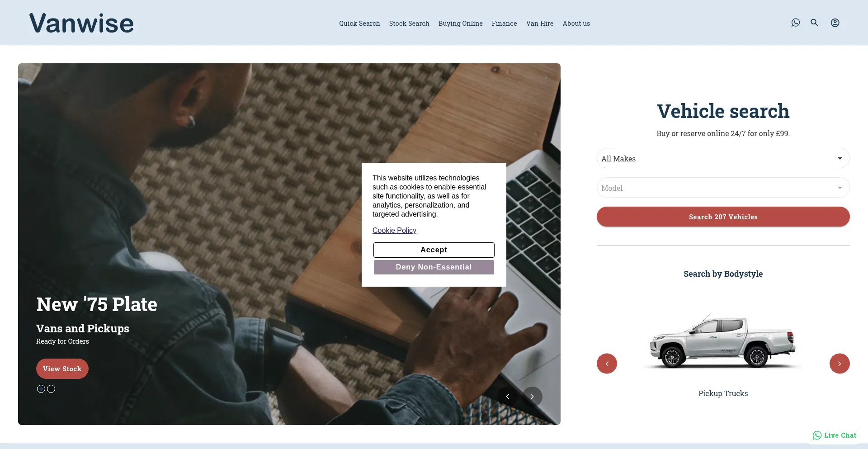Viewport: 868px width, 449px height.
Task: Select the second carousel slide dot
Action: pos(51,389)
